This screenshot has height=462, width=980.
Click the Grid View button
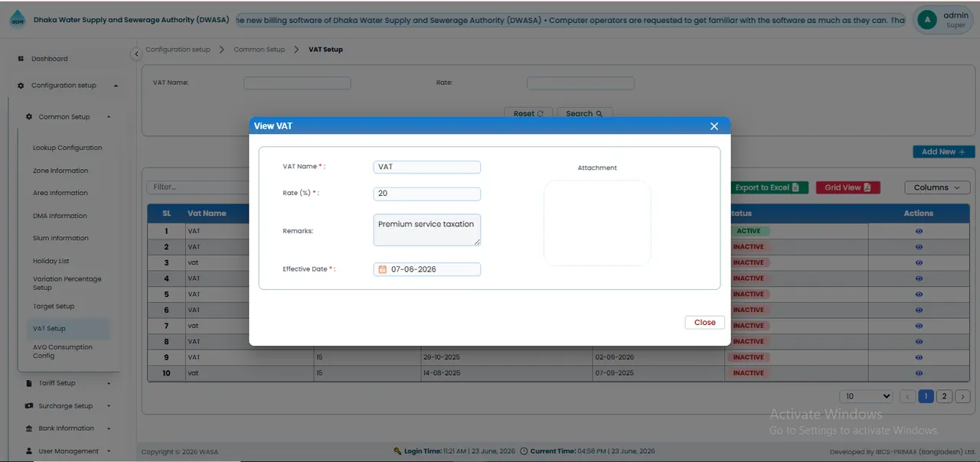pyautogui.click(x=848, y=187)
